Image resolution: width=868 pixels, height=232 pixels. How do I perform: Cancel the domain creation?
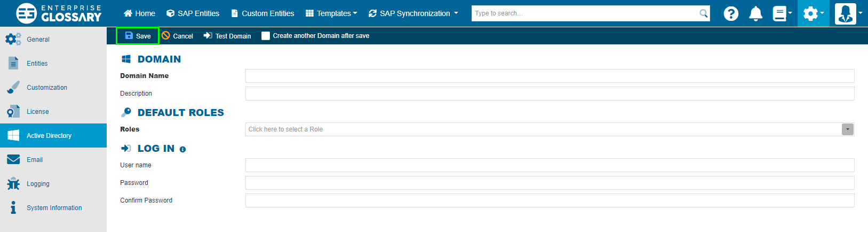178,36
